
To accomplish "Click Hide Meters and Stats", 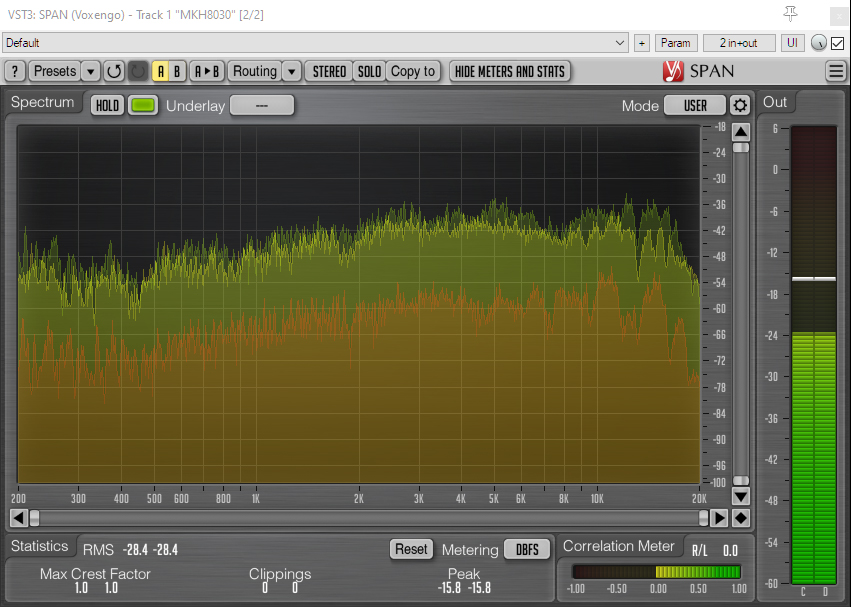I will [510, 71].
